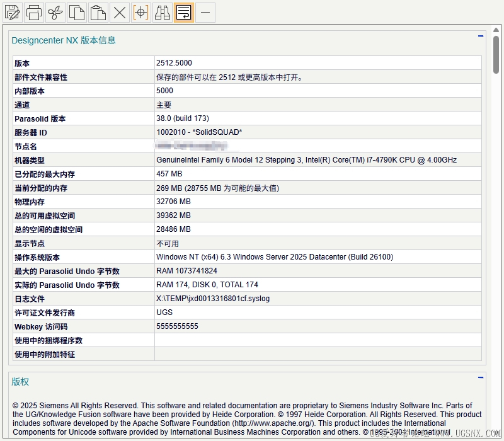Print the information window contents

34,12
